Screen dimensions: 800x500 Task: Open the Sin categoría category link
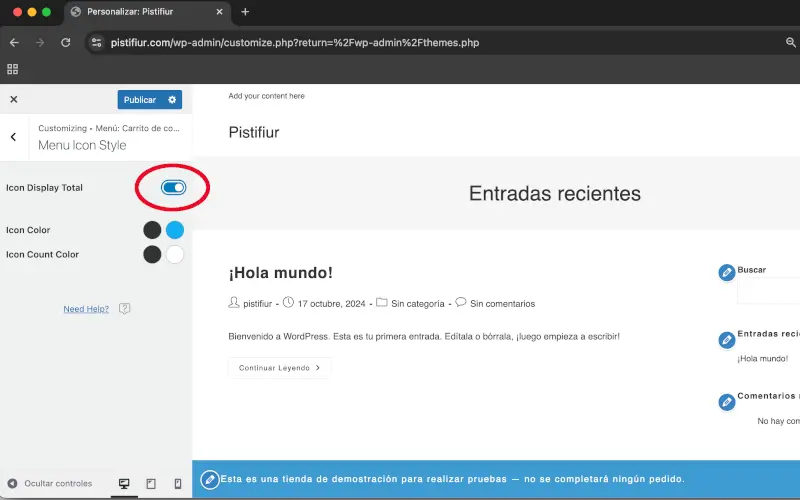(418, 304)
